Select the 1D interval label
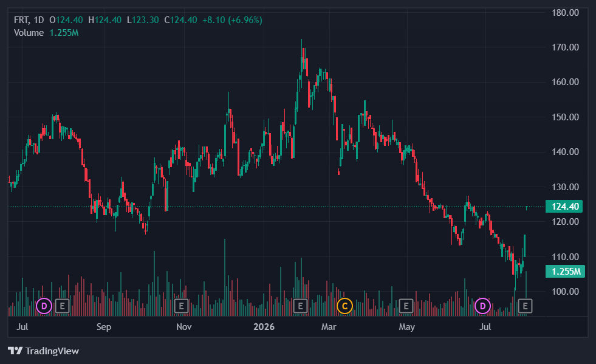Viewport: 596px width, 364px height. point(39,20)
